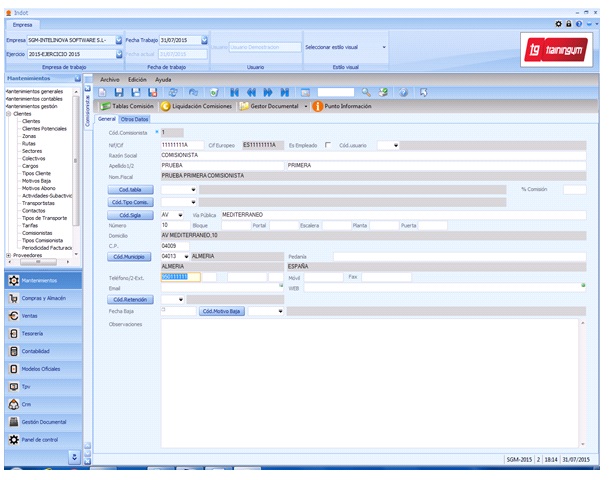Open the Cód.Sigla AV dropdown

pyautogui.click(x=180, y=214)
